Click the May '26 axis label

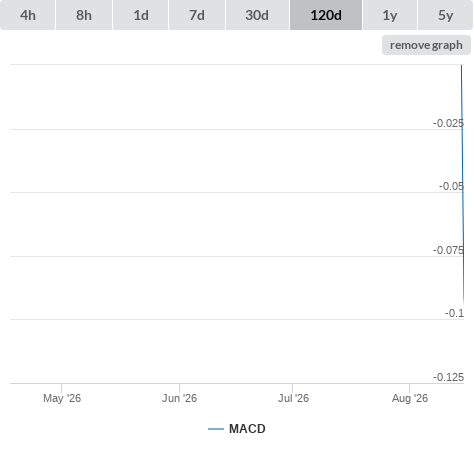62,398
